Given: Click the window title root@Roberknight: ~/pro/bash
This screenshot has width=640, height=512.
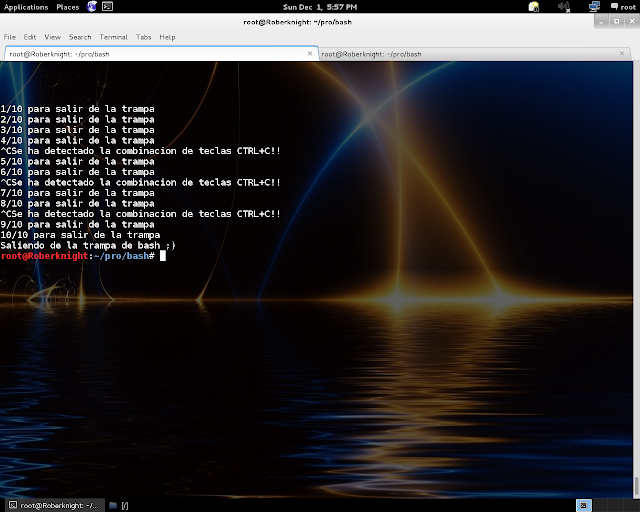Looking at the screenshot, I should click(x=298, y=22).
